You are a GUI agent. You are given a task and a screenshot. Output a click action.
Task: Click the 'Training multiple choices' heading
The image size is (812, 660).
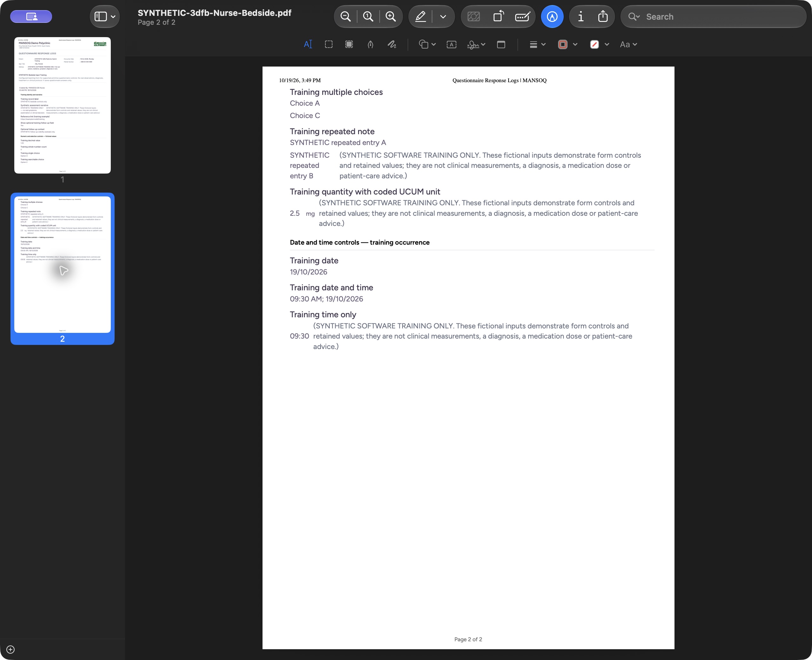coord(336,92)
